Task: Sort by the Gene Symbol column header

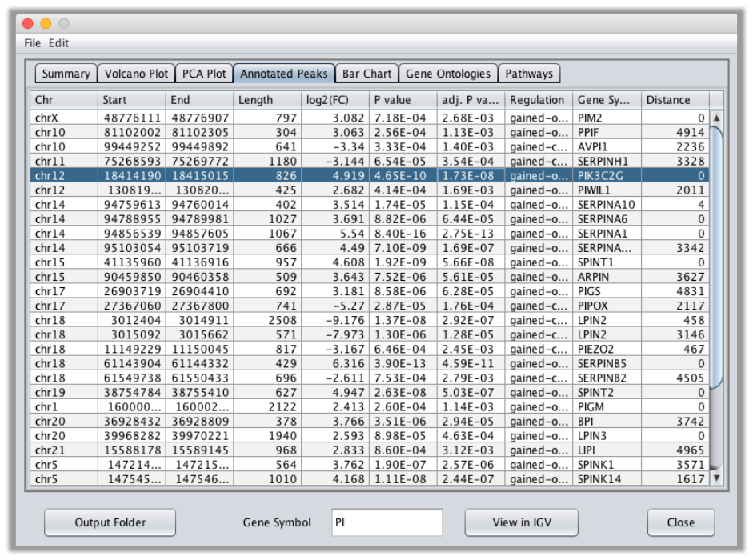Action: pyautogui.click(x=607, y=100)
